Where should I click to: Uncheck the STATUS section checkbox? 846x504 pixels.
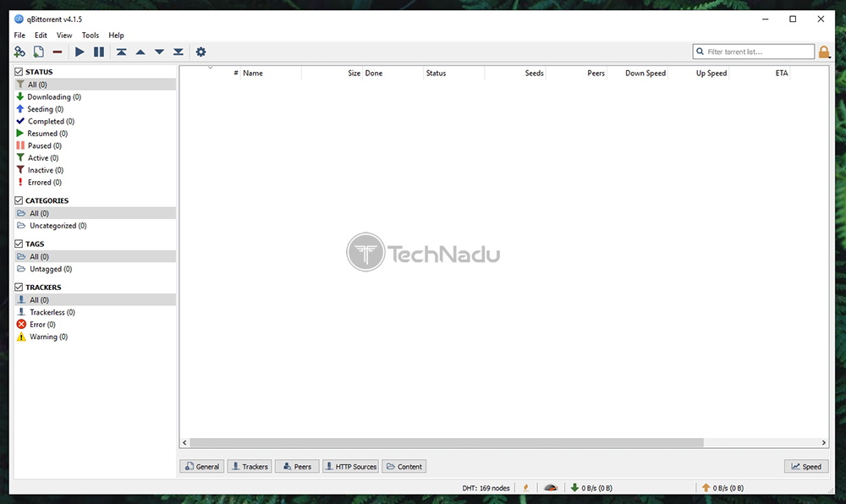pos(19,73)
